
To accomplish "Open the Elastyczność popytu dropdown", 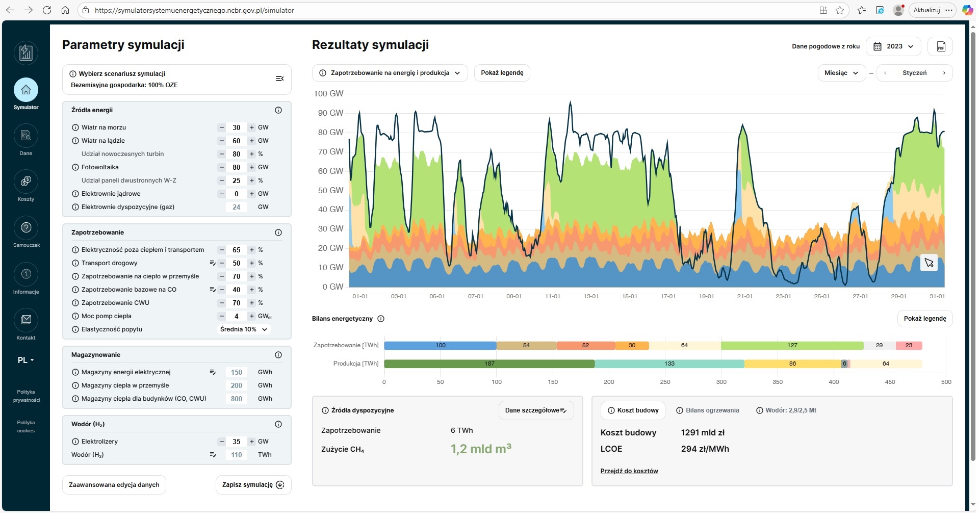I will [x=244, y=329].
